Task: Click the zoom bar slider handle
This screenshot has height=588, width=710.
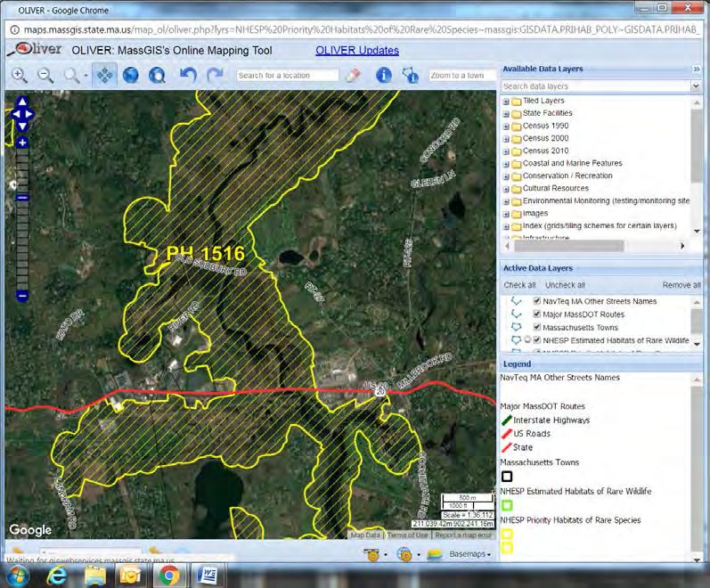Action: tap(22, 198)
